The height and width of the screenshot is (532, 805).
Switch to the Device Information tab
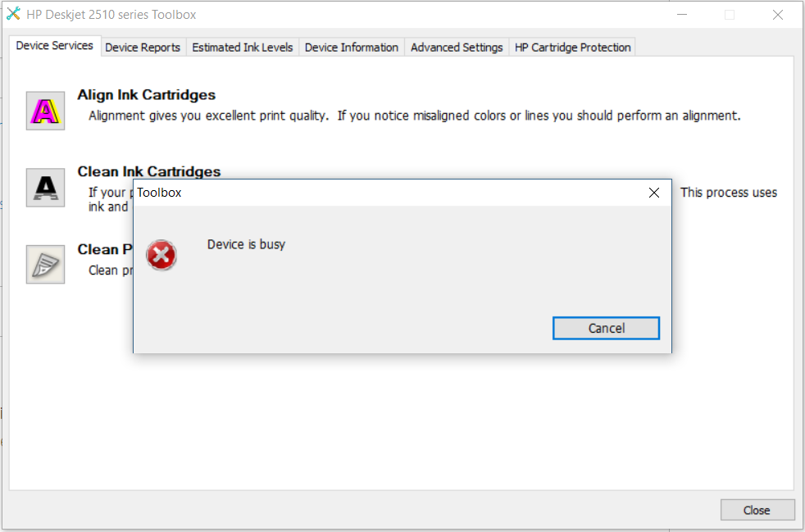(x=351, y=47)
